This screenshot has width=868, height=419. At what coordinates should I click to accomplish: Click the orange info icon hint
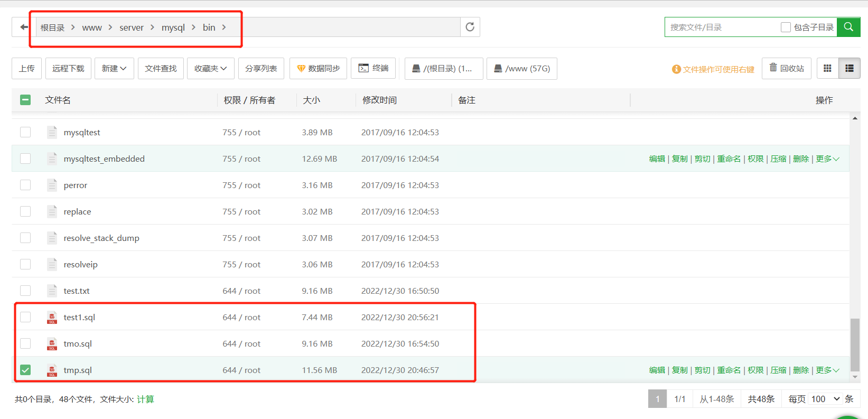click(x=676, y=69)
